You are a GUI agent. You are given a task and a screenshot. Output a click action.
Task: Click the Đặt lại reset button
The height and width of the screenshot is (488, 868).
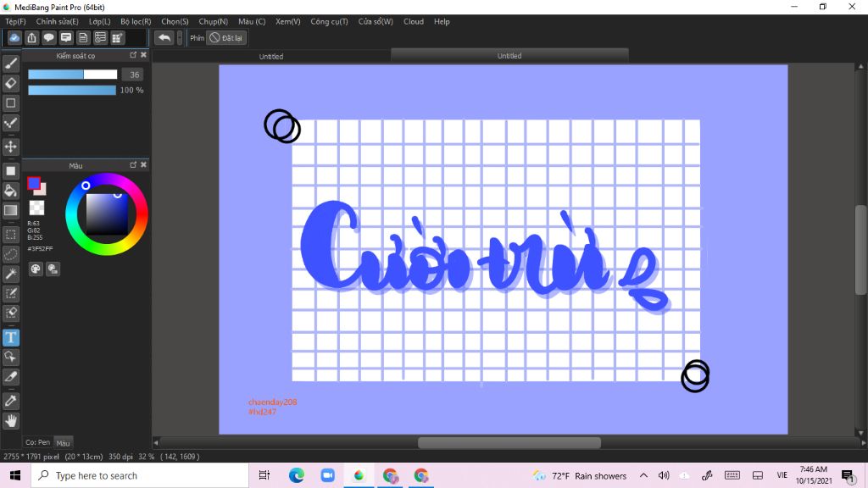(226, 37)
